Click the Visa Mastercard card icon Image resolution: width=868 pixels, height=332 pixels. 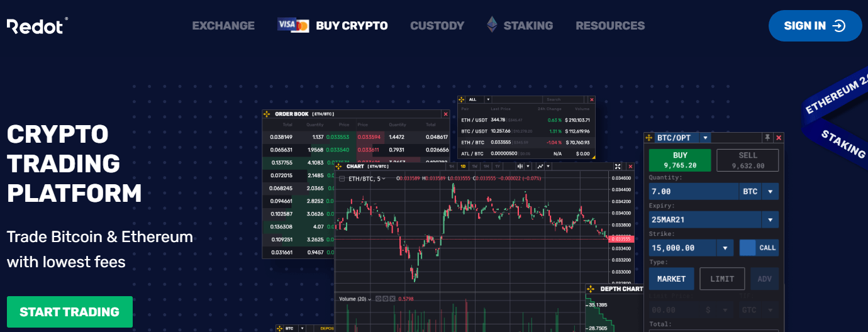pyautogui.click(x=294, y=25)
